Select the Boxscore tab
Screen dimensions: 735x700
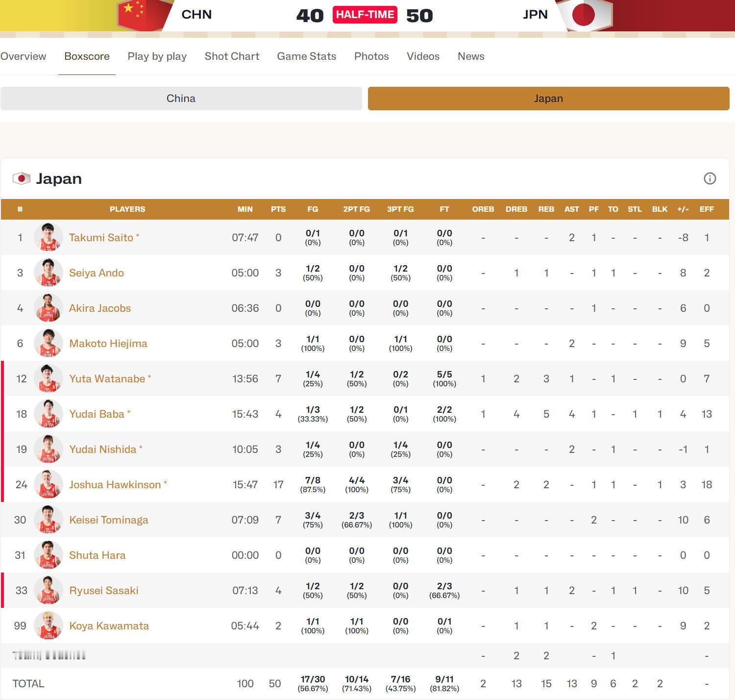click(x=87, y=56)
